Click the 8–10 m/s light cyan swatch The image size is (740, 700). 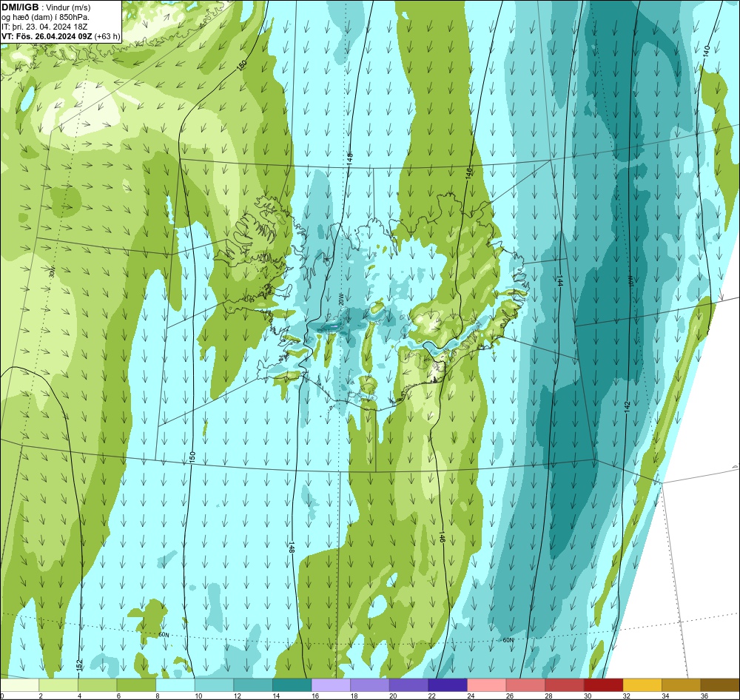point(175,685)
